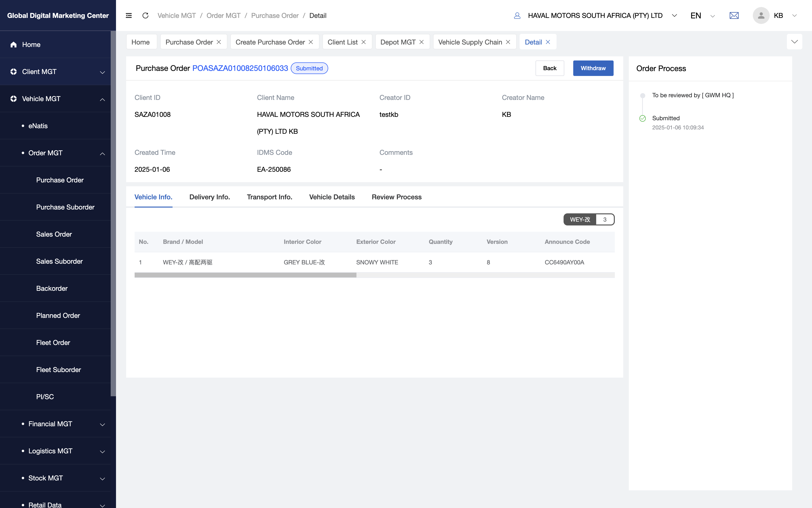Collapse the Vehicle MGT menu

(102, 99)
